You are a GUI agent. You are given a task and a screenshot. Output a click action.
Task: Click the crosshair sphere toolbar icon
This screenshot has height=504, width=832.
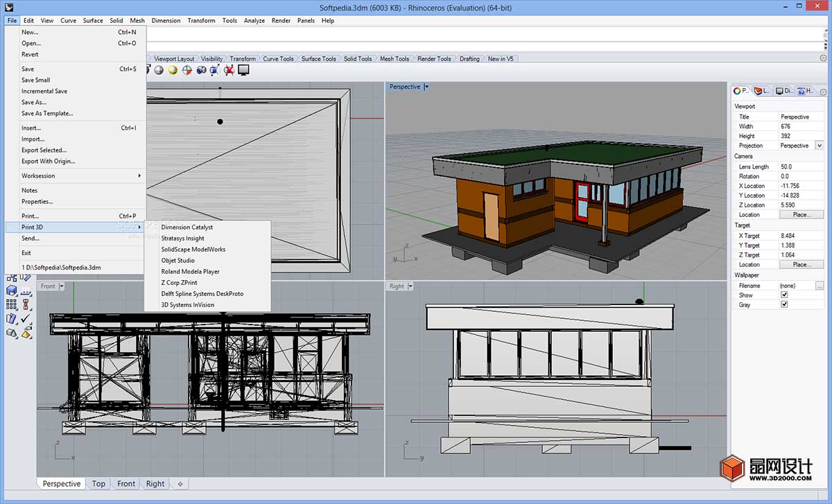[x=187, y=70]
